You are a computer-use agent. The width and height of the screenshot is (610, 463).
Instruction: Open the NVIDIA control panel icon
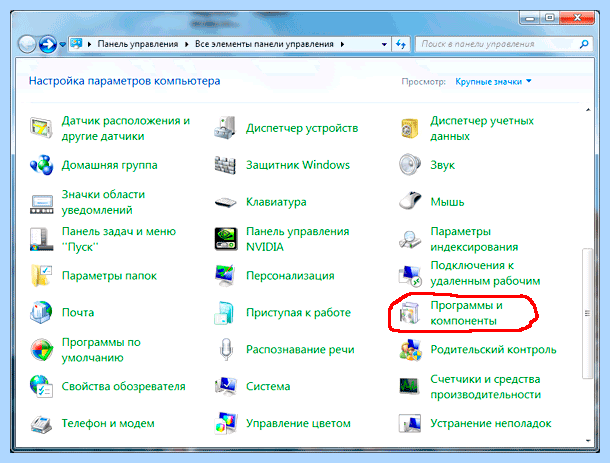226,239
